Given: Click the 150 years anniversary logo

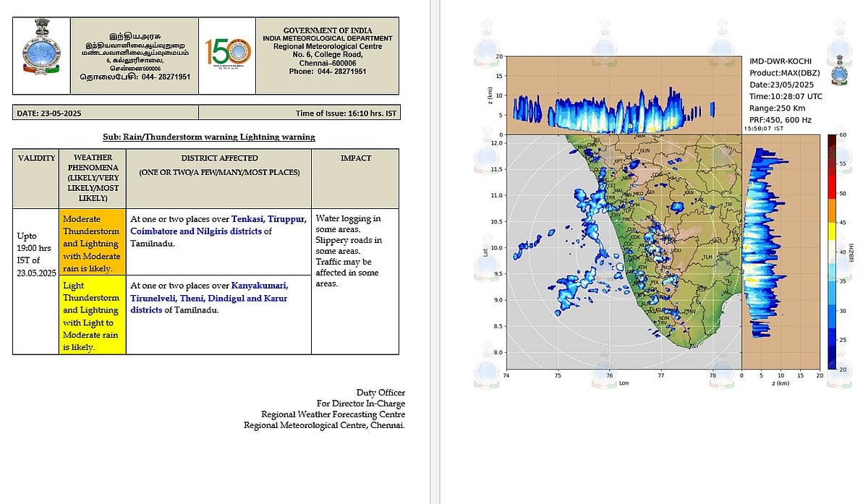Looking at the screenshot, I should click(x=227, y=56).
